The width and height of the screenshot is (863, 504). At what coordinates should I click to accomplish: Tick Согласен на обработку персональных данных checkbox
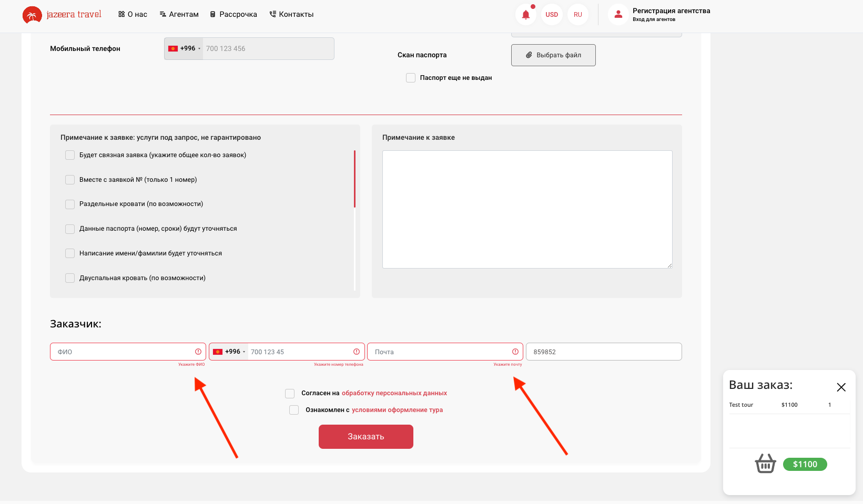(290, 394)
